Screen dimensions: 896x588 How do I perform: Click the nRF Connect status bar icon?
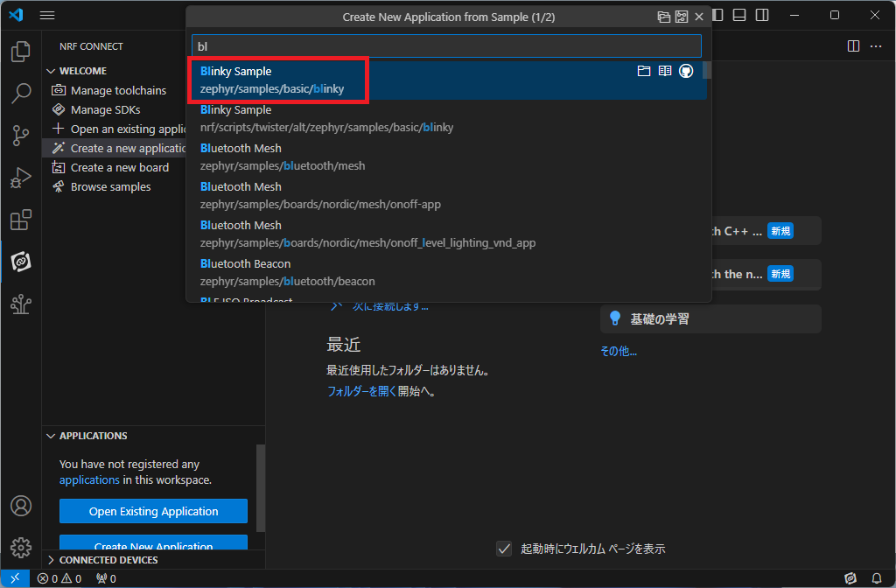click(x=850, y=578)
